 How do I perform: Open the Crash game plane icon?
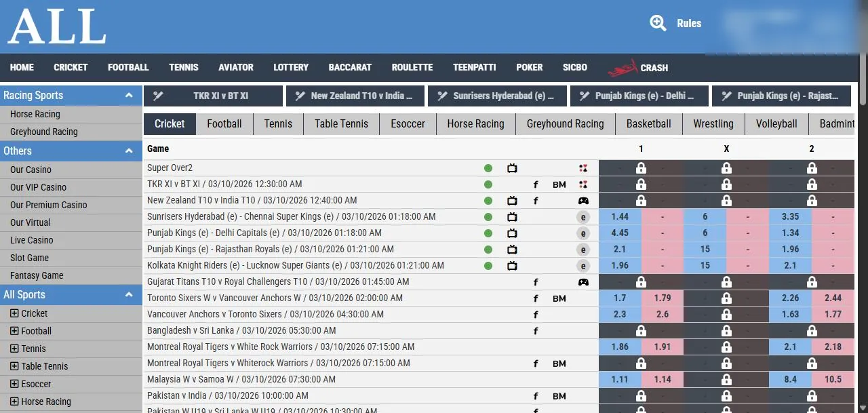tap(622, 68)
